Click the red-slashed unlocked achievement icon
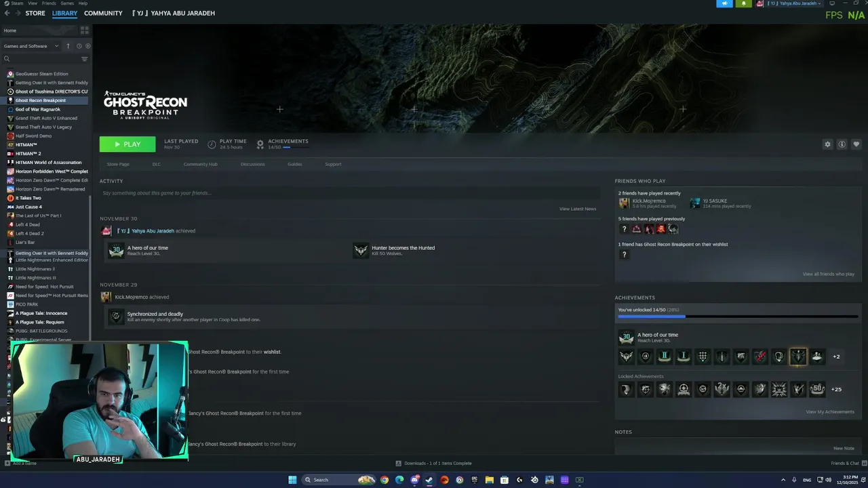868x488 pixels. pos(760,357)
